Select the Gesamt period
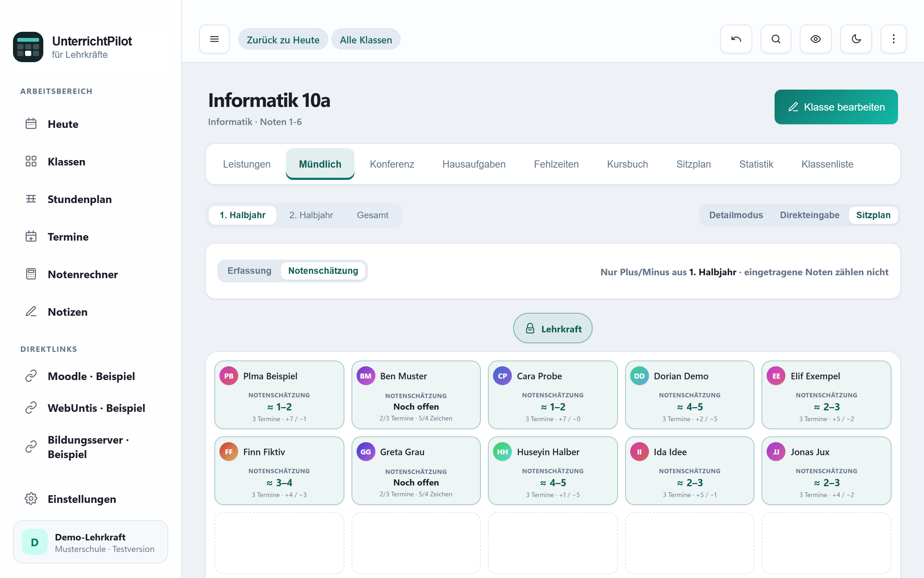Viewport: 924px width, 578px height. tap(372, 215)
